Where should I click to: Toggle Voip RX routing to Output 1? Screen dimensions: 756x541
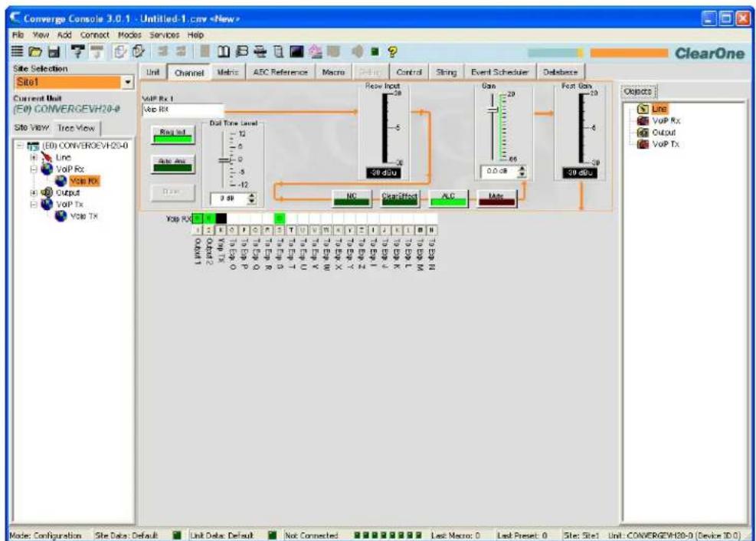(197, 218)
